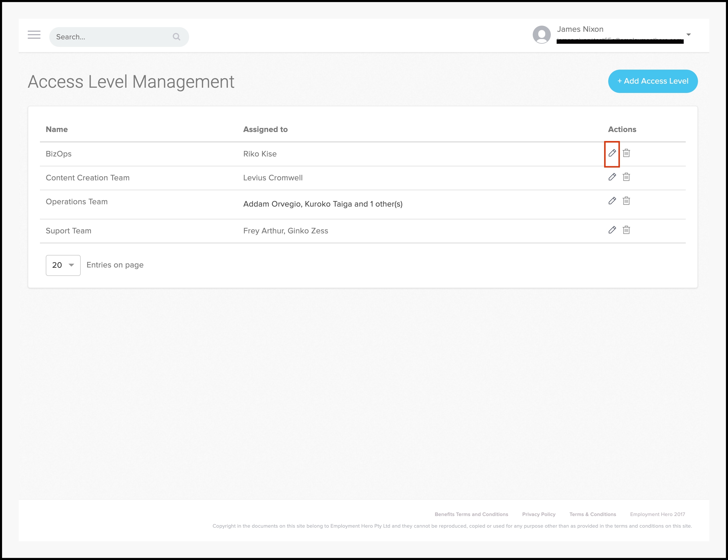Edit the Suport Team access level

(x=612, y=230)
